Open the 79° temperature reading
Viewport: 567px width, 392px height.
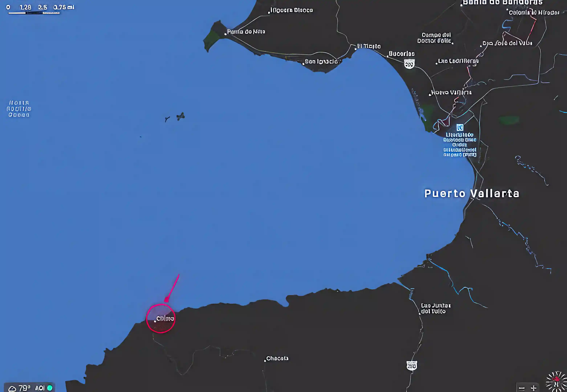click(24, 388)
